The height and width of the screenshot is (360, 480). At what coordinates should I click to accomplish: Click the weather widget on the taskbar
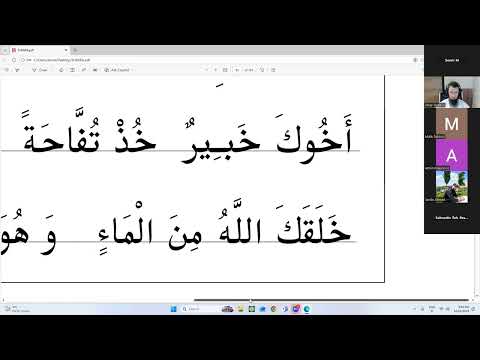[17, 309]
